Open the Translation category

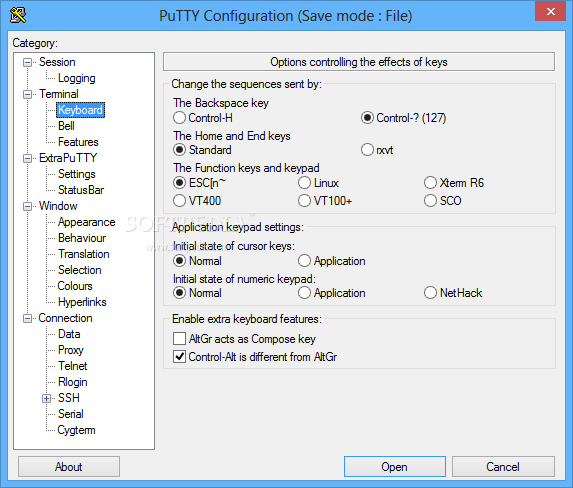[84, 254]
